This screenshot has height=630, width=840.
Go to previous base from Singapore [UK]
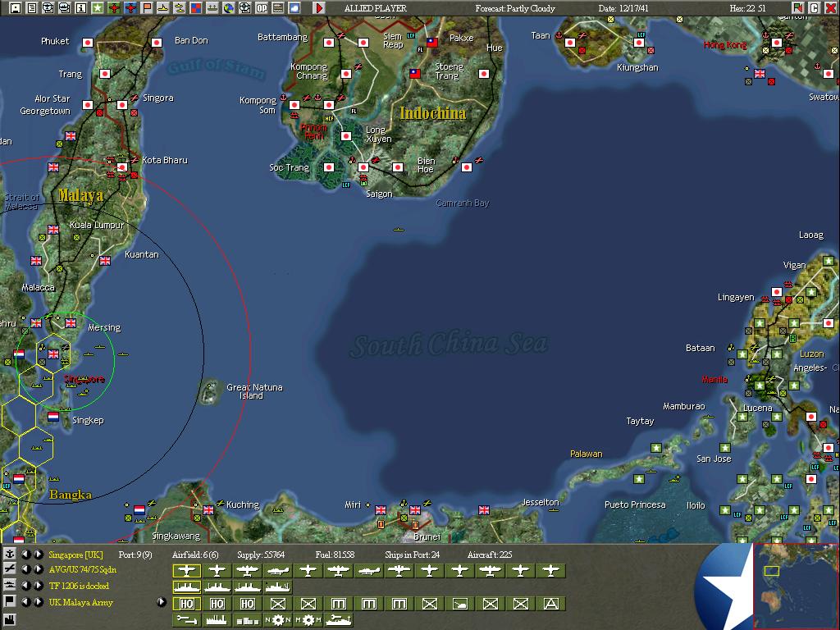click(25, 555)
